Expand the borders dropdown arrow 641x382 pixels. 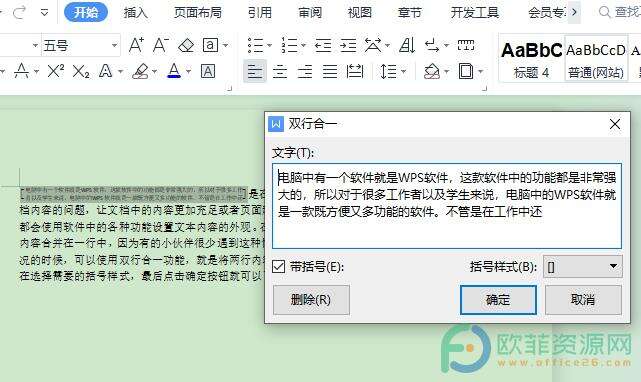click(480, 72)
